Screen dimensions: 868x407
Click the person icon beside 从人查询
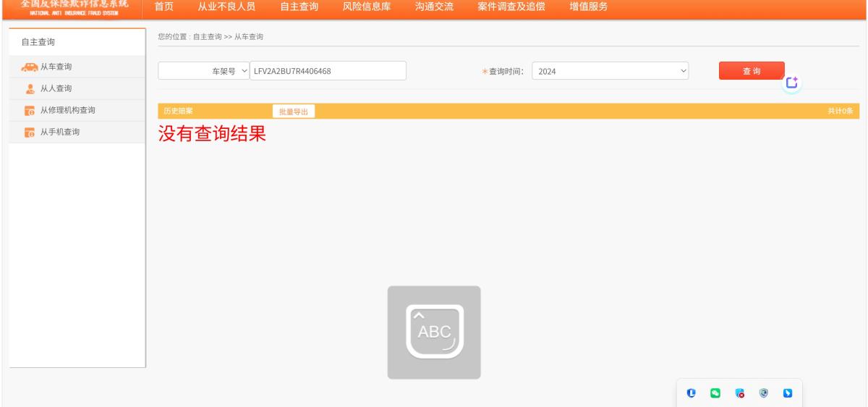(x=30, y=89)
